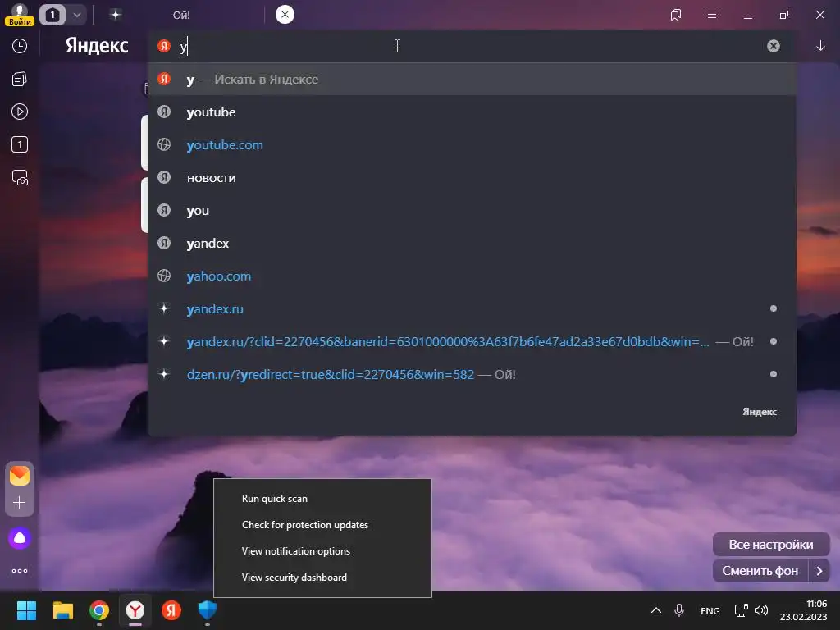
Task: Open the dzen.ru/?yredirect history suggestion
Action: tap(472, 374)
